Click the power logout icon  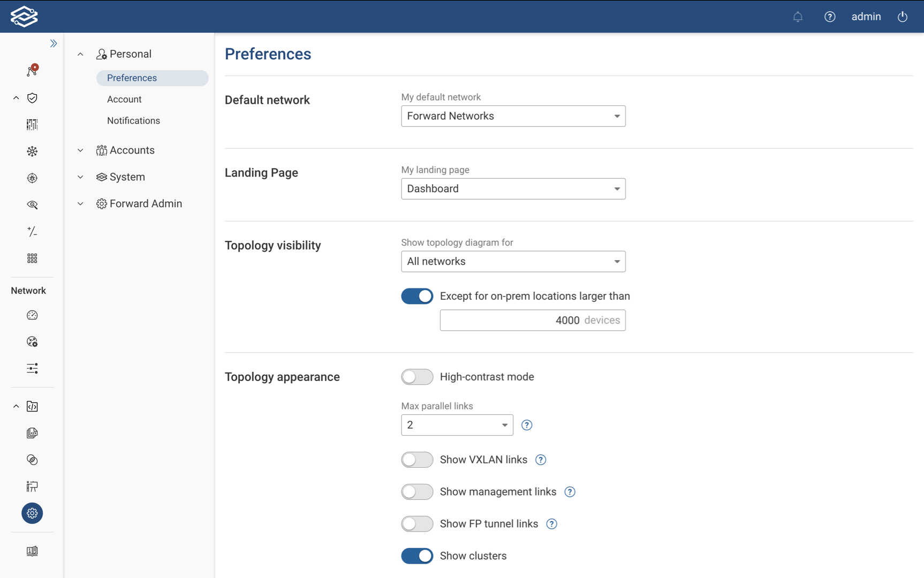pyautogui.click(x=903, y=17)
